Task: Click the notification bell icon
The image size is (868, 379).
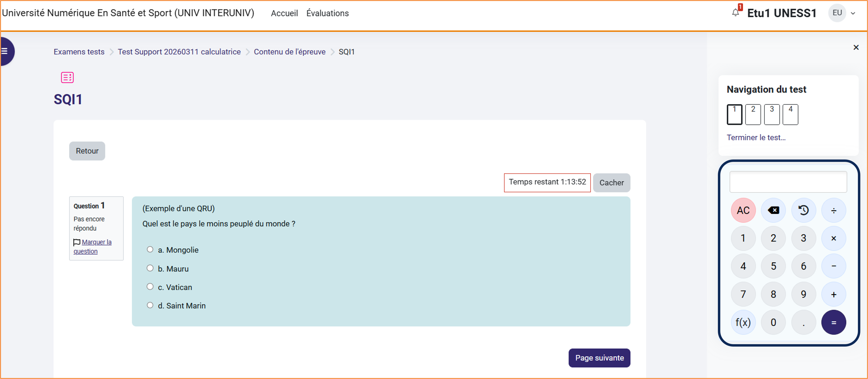Action: (x=735, y=13)
